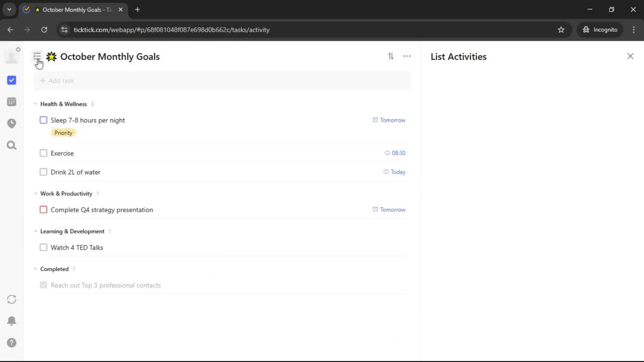Click the Priority tag label

pyautogui.click(x=63, y=133)
